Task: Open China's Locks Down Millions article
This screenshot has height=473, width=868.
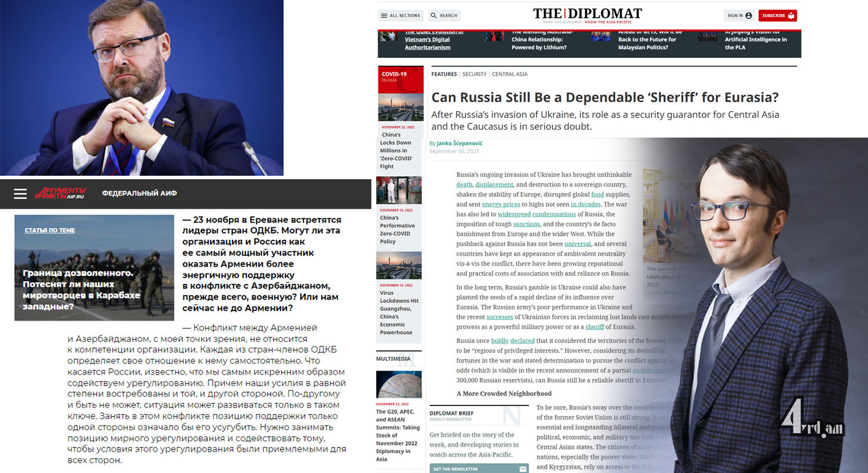Action: 396,150
